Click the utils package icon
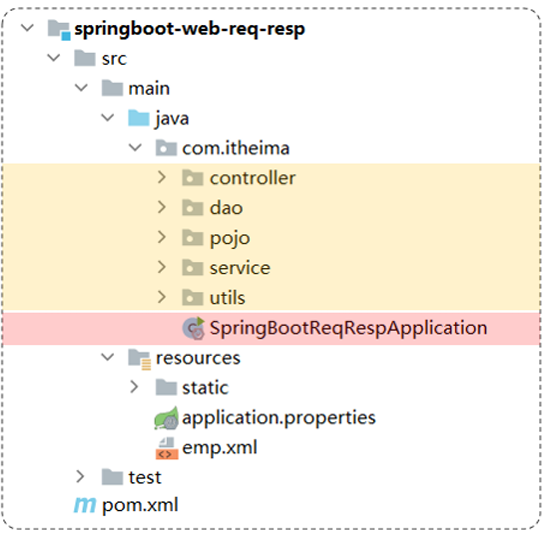Viewport: 544px width, 533px height. (x=193, y=297)
